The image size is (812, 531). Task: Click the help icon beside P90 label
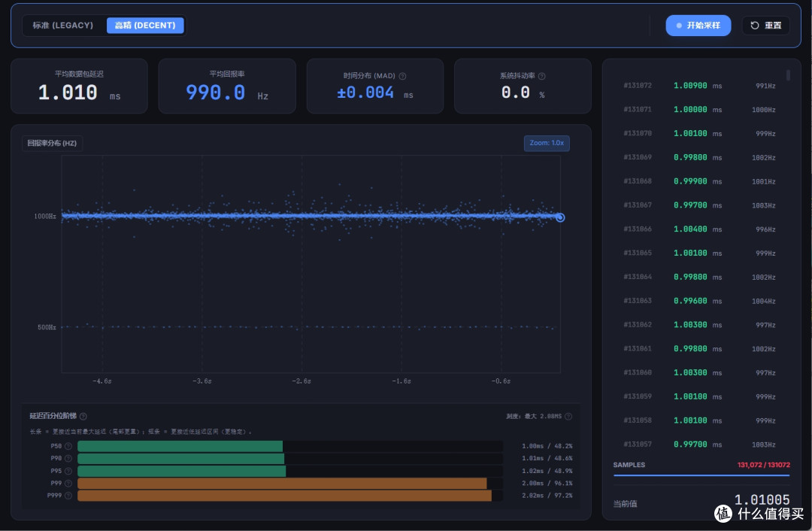pos(68,459)
